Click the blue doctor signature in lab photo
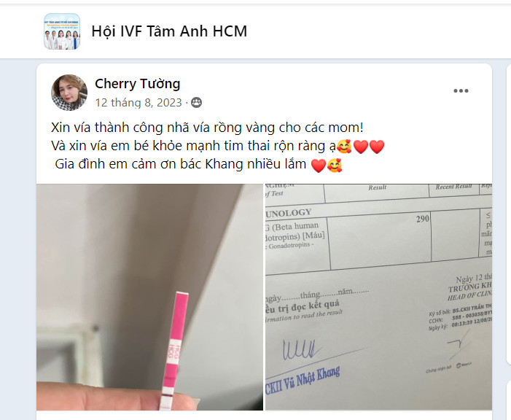Image resolution: width=511 pixels, height=420 pixels. (300, 349)
